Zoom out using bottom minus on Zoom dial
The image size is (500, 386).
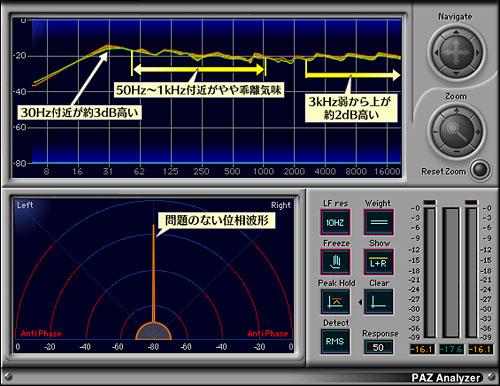point(456,152)
